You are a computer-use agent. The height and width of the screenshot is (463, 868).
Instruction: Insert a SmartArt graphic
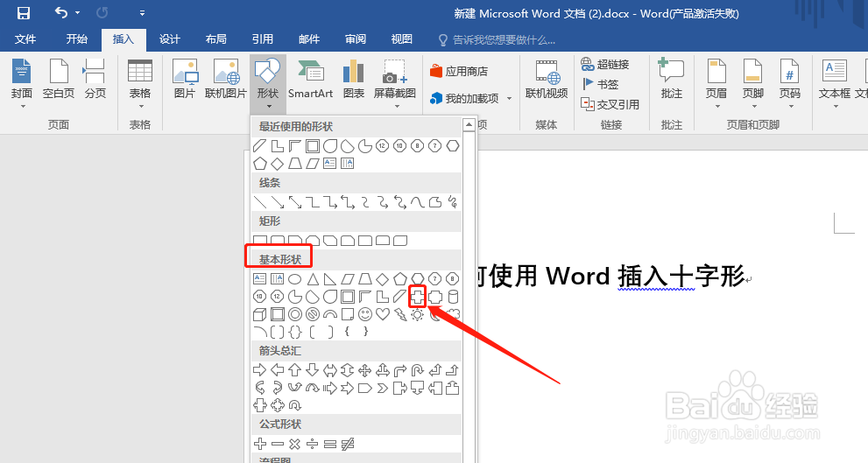tap(311, 79)
